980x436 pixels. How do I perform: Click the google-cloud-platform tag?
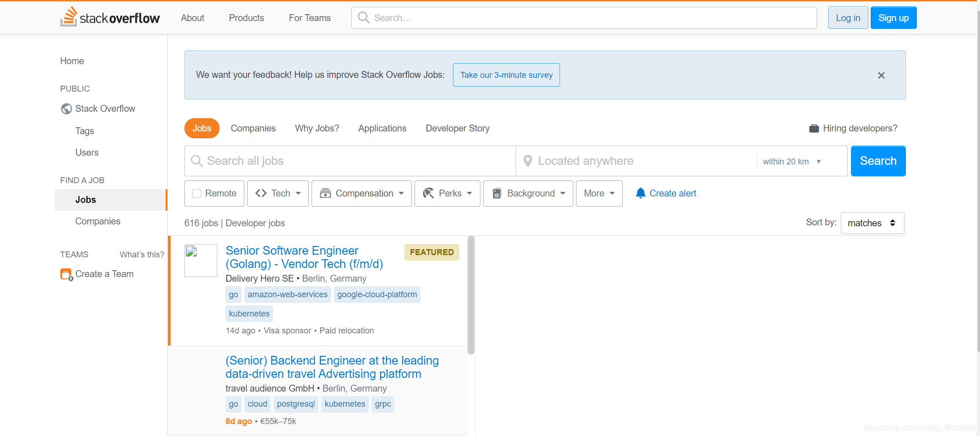click(377, 294)
